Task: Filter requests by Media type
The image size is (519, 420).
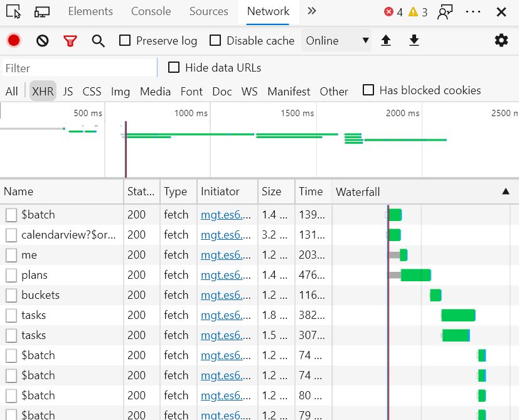Action: [155, 91]
